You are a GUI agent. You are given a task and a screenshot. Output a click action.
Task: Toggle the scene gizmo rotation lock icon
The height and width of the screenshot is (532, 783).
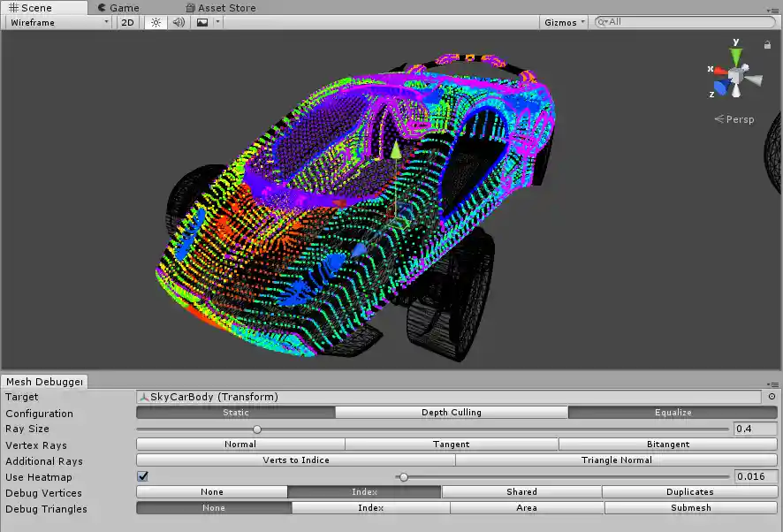pyautogui.click(x=767, y=44)
